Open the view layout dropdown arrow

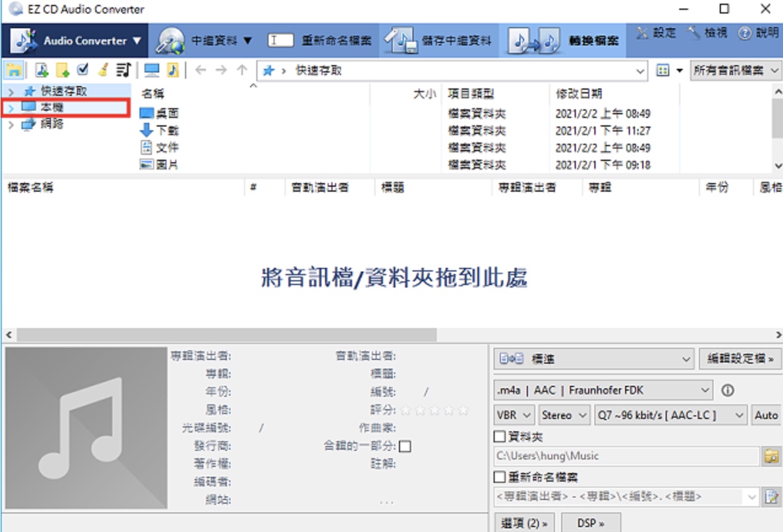click(x=679, y=71)
